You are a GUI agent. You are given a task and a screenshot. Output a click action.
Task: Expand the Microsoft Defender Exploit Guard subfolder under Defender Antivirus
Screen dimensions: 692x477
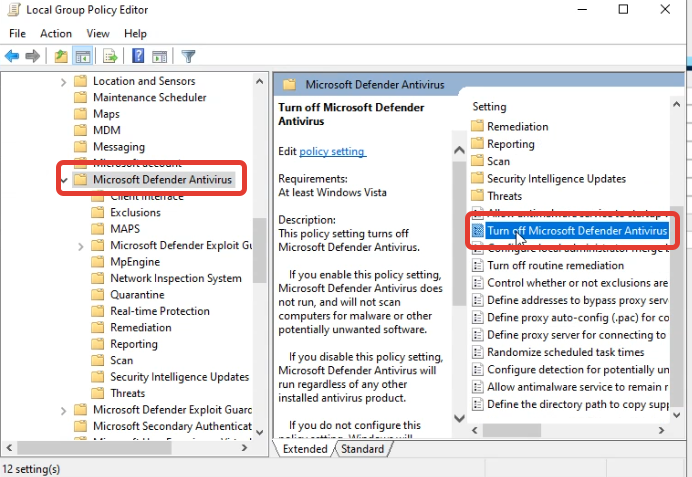(80, 246)
